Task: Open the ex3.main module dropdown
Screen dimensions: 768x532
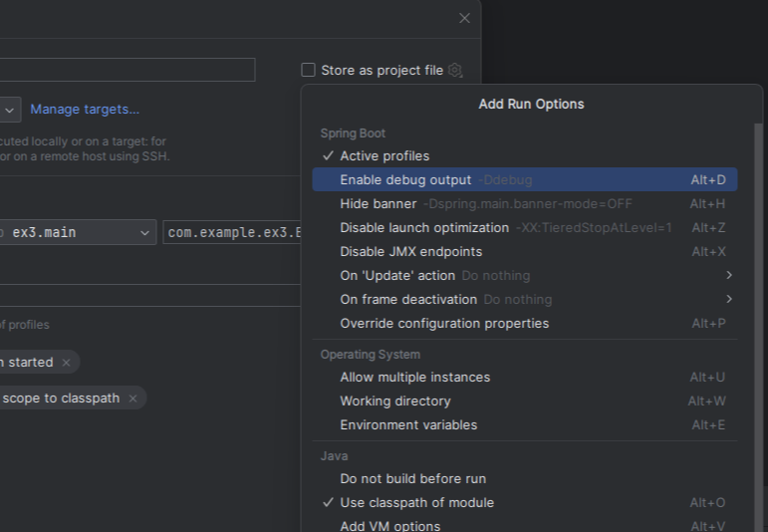Action: click(x=78, y=232)
